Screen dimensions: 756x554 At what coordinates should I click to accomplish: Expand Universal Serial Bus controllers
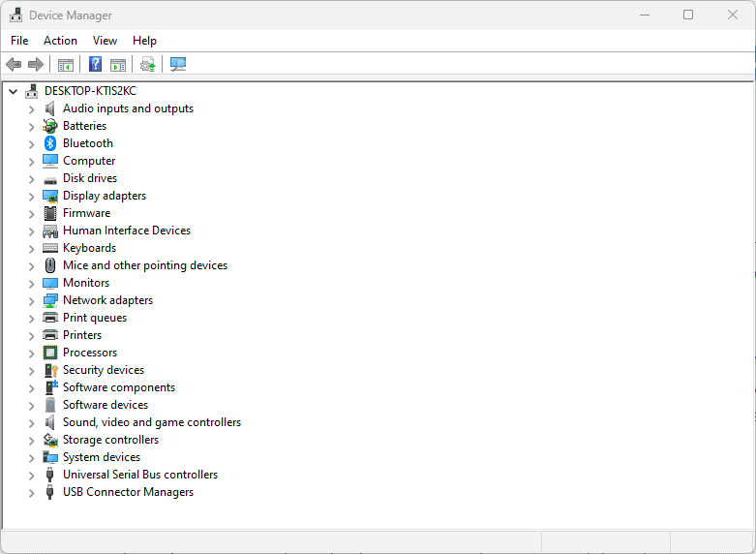(x=31, y=475)
